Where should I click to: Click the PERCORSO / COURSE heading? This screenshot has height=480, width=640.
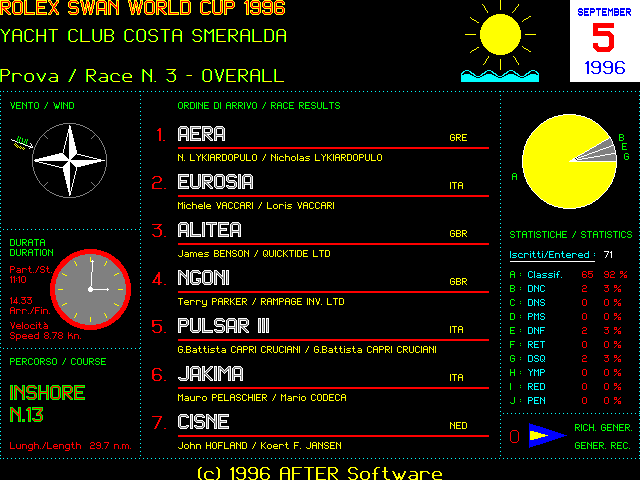58,362
